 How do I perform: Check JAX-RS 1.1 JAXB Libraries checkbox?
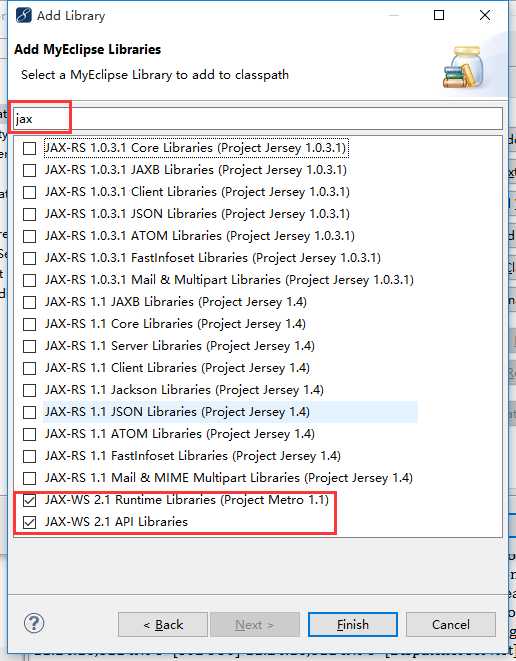pyautogui.click(x=30, y=302)
